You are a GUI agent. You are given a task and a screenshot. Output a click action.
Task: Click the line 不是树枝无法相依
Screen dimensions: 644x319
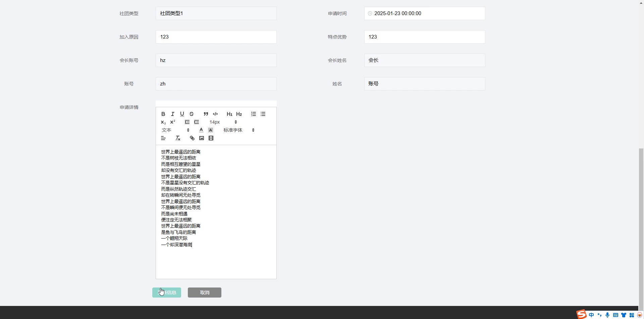[x=178, y=158]
